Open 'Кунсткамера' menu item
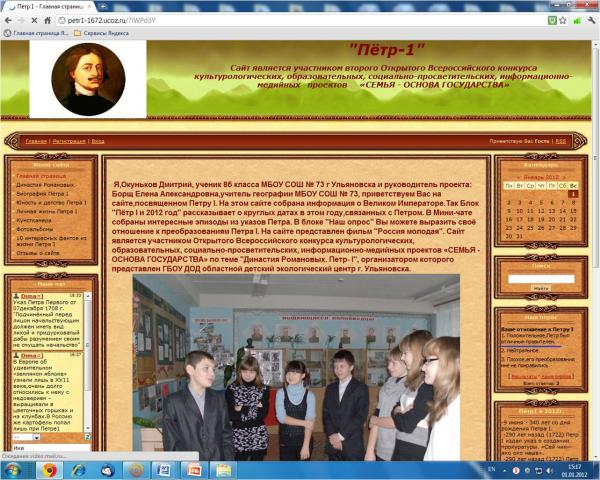This screenshot has height=480, width=600. [x=34, y=220]
